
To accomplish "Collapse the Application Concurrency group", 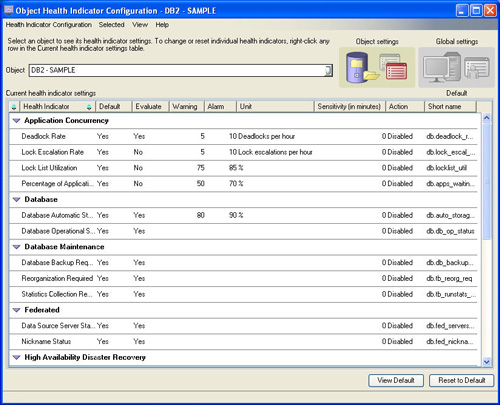I will point(16,121).
